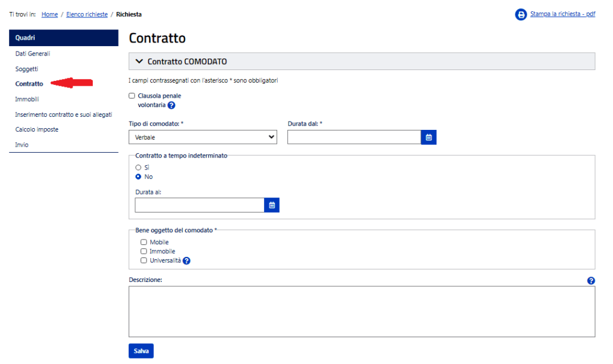
Task: Open the Calcolo imposte section
Action: tap(37, 129)
